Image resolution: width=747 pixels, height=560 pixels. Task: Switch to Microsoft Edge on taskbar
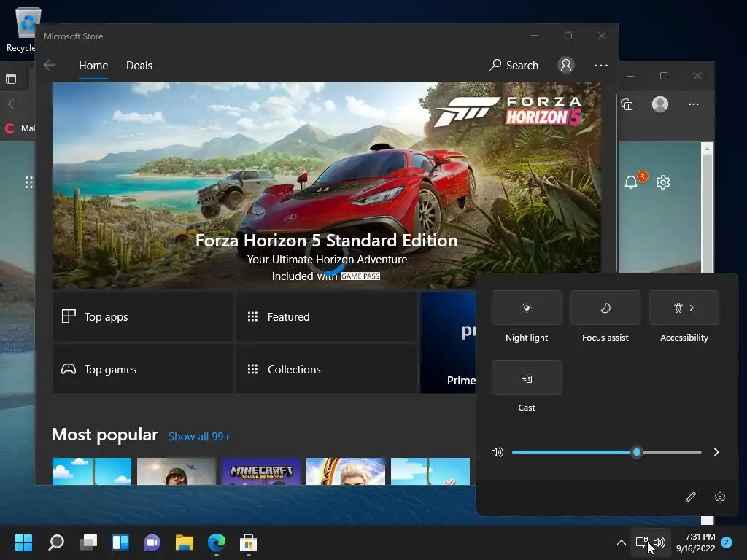(216, 542)
